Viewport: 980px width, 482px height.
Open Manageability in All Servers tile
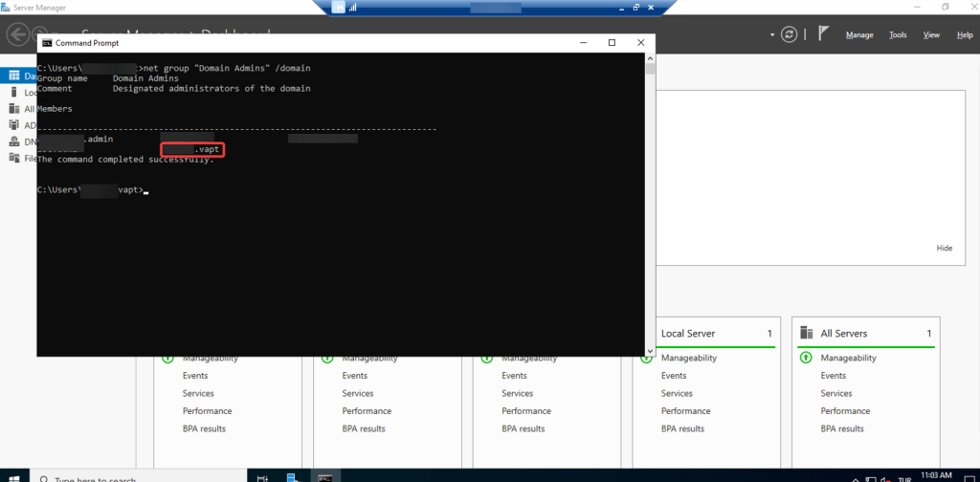click(x=848, y=358)
